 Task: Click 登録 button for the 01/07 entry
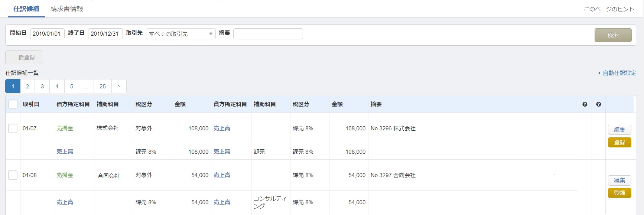click(619, 143)
